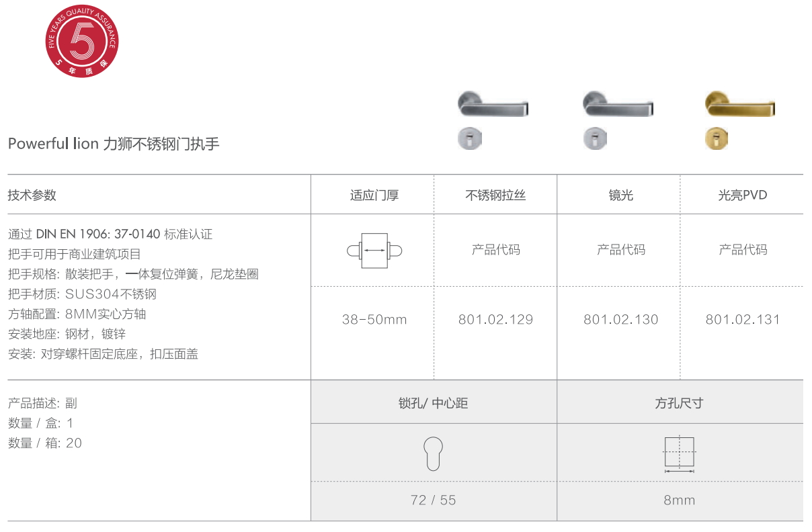Click the brushed steel keyhole escutcheon
Image resolution: width=812 pixels, height=532 pixels.
[x=470, y=138]
